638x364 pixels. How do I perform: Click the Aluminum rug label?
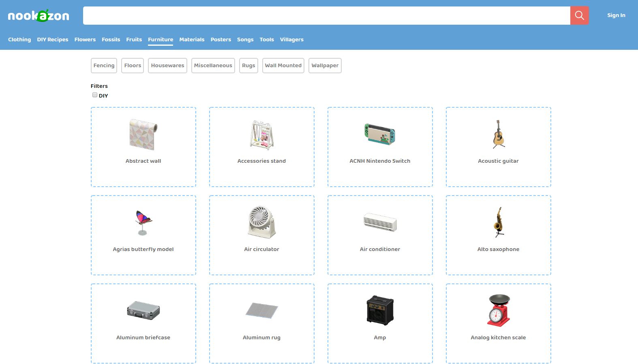coord(261,337)
